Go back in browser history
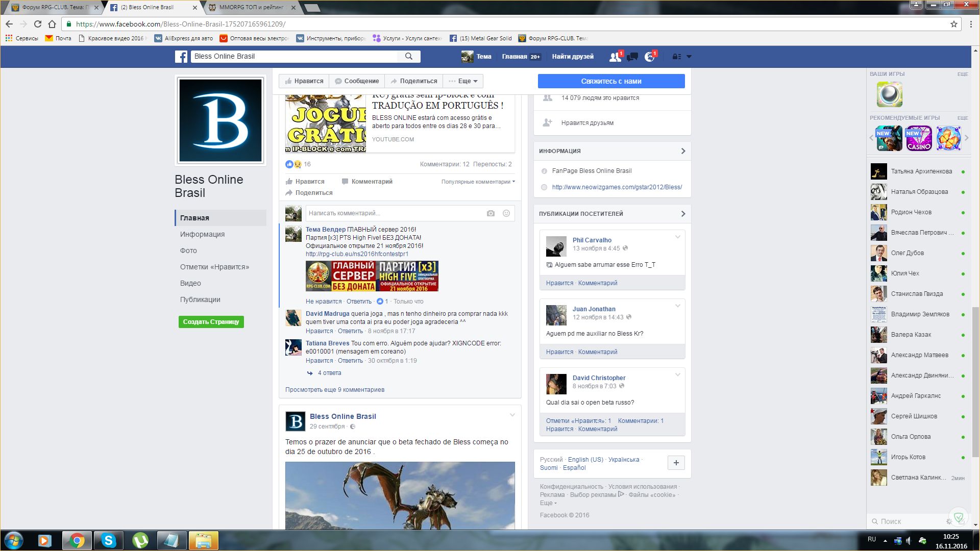This screenshot has height=551, width=980. pos(9,24)
